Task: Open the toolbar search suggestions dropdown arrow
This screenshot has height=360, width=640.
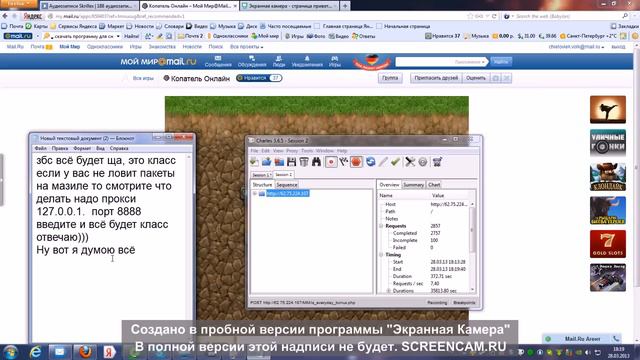Action: (x=118, y=36)
